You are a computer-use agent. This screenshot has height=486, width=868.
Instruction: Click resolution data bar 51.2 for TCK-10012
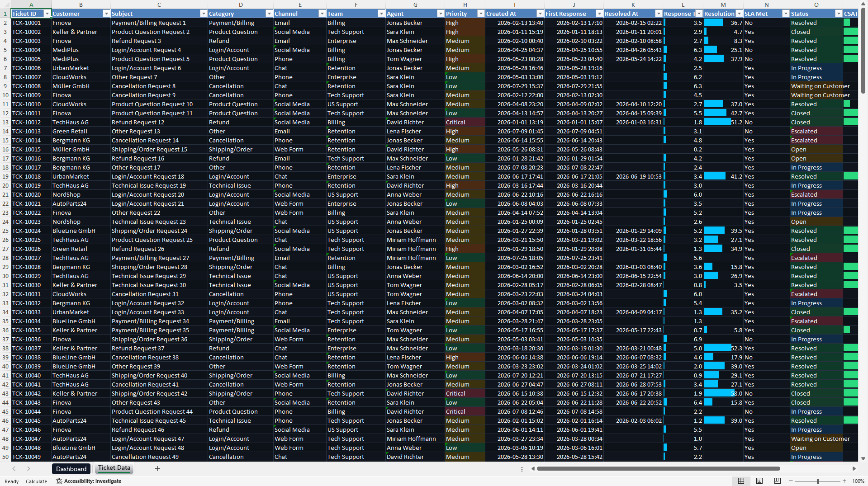click(x=723, y=122)
